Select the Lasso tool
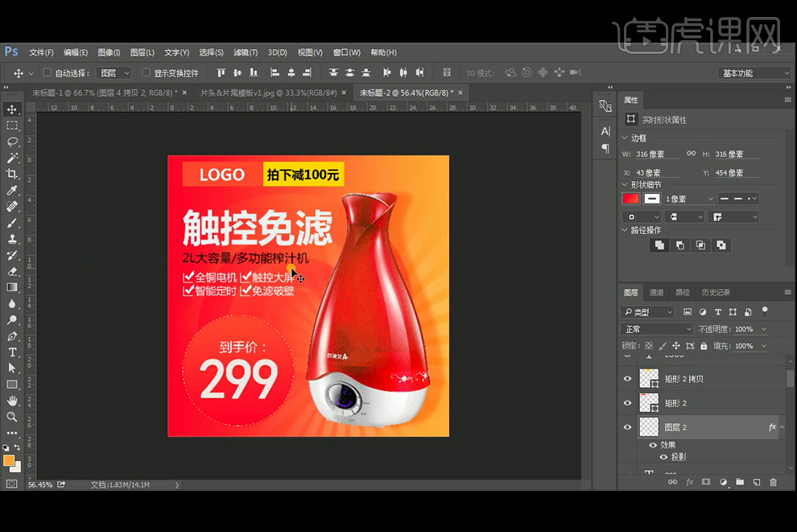This screenshot has height=532, width=797. [12, 142]
